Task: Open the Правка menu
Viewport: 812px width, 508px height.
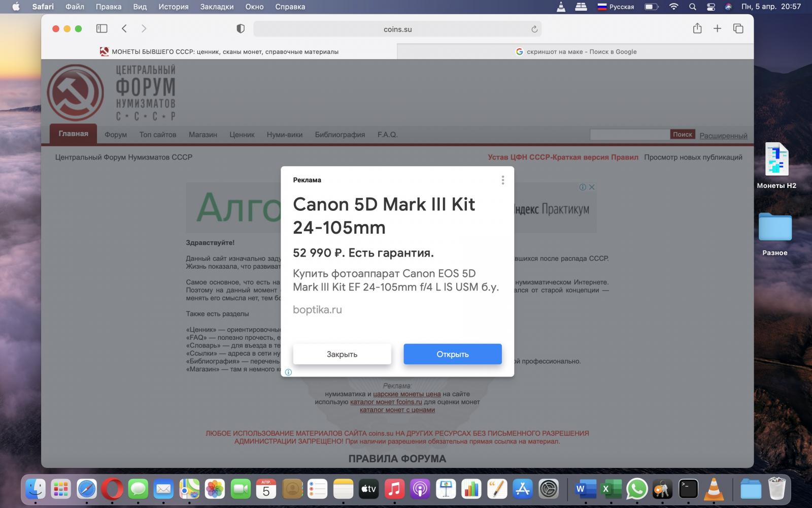Action: (x=109, y=7)
